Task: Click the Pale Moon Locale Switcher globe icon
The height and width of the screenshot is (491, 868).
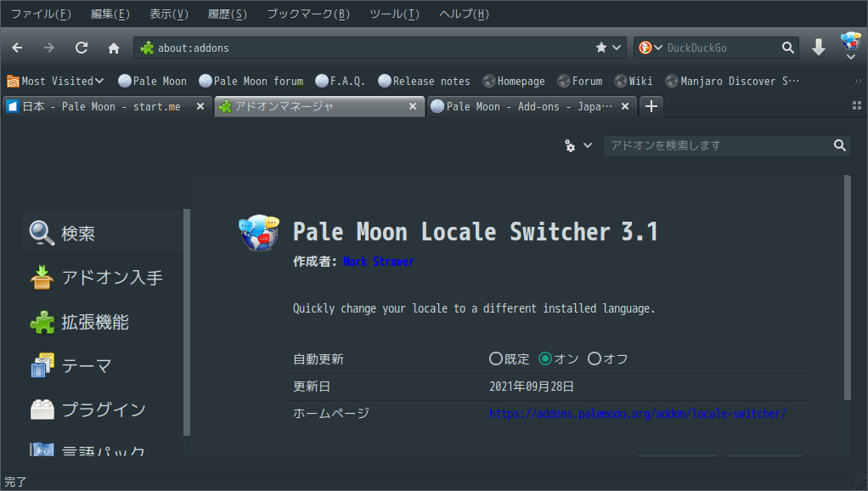Action: 259,233
